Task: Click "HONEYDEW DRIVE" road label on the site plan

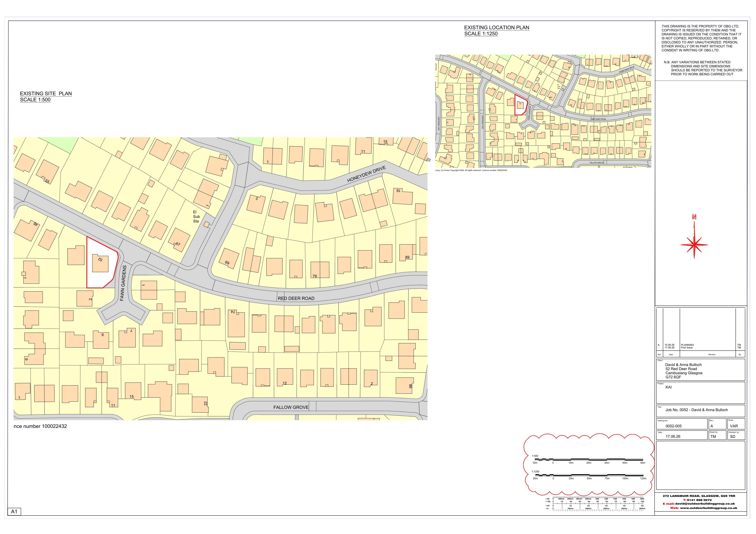Action: 366,175
